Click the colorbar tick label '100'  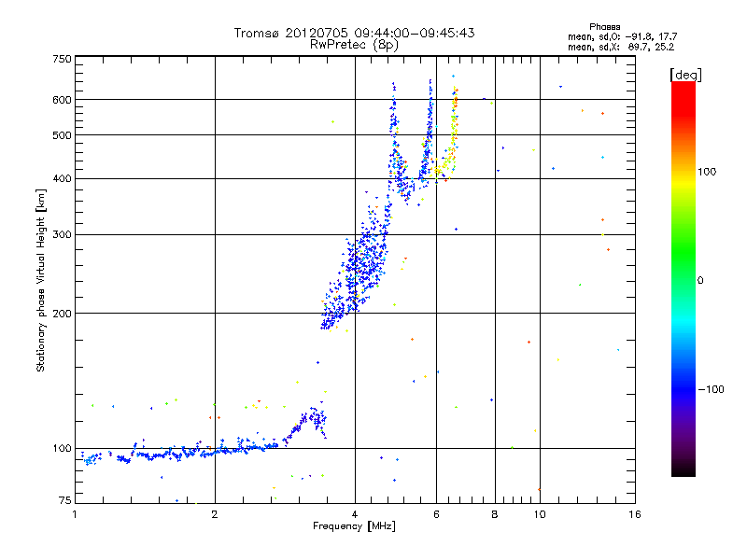click(707, 172)
